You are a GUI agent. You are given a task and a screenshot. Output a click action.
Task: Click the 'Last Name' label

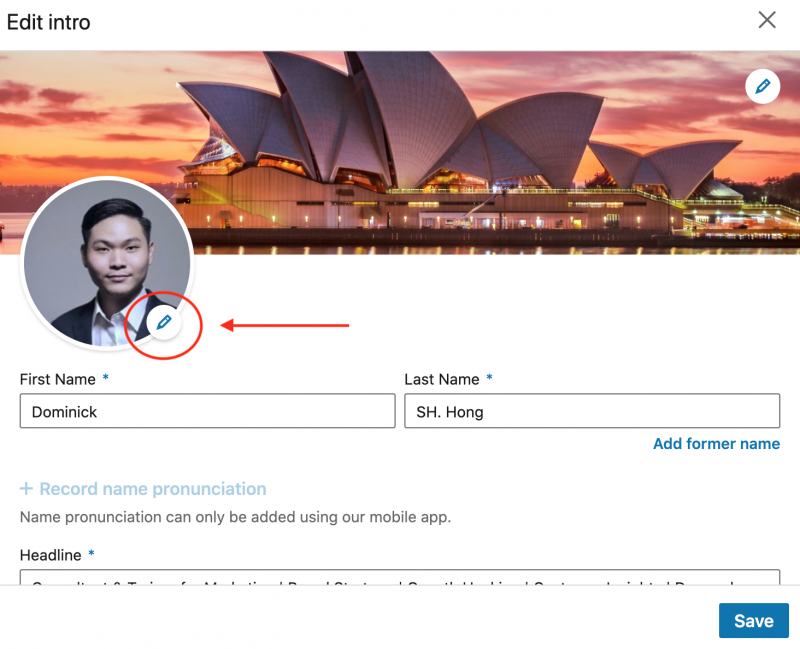coord(442,380)
